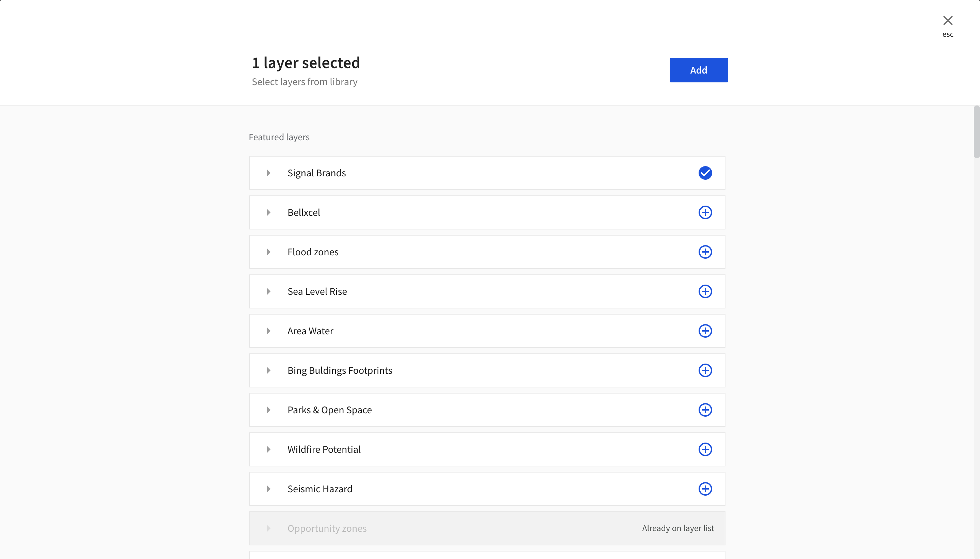The image size is (980, 559).
Task: Add the Area Water layer plus icon
Action: pyautogui.click(x=705, y=331)
